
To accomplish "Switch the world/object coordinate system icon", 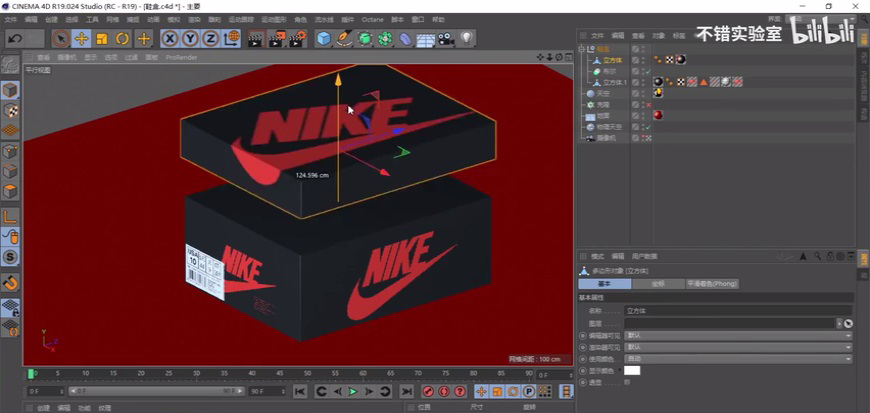I will pyautogui.click(x=231, y=39).
